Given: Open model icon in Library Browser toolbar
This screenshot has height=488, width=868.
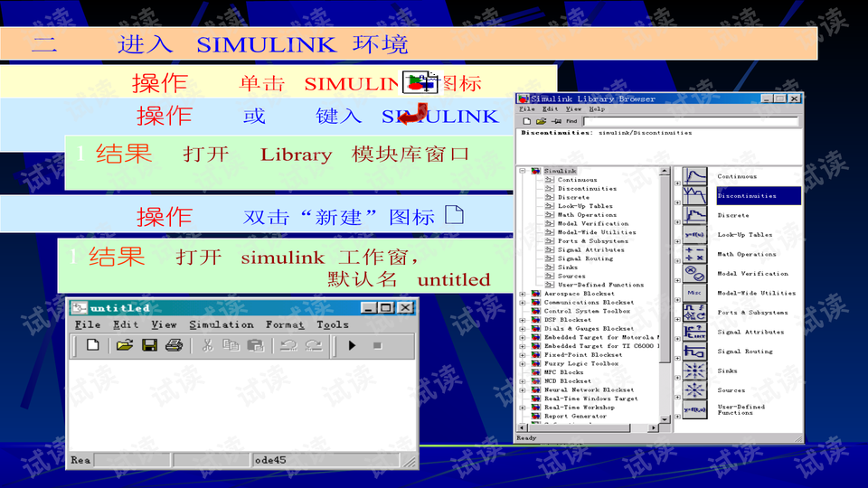Looking at the screenshot, I should click(x=541, y=121).
